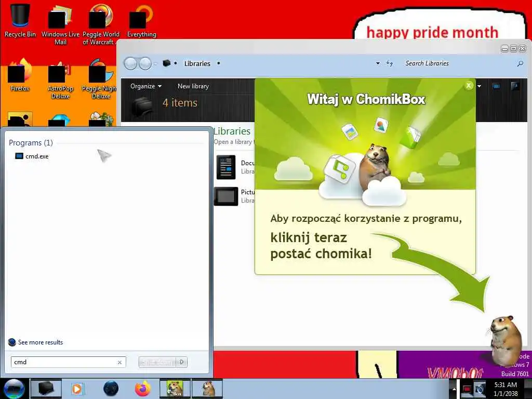Open the AstroPop Deluxe desktop shortcut
Image resolution: width=532 pixels, height=399 pixels.
click(60, 79)
